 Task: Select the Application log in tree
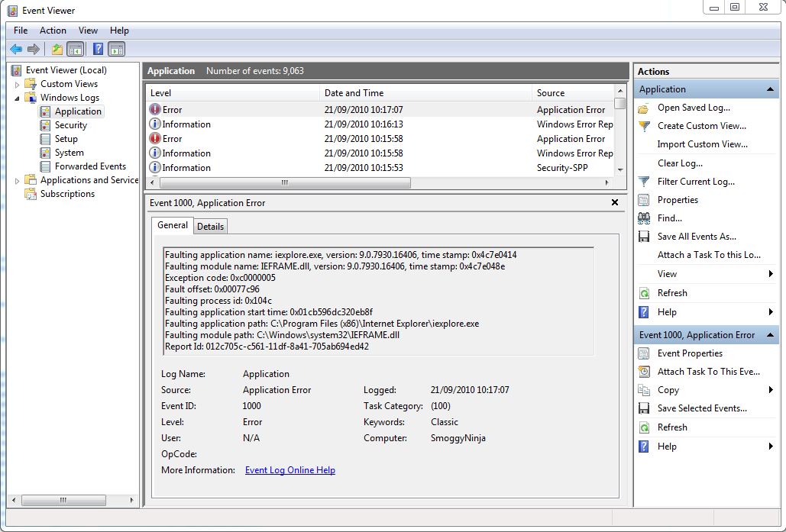coord(78,111)
